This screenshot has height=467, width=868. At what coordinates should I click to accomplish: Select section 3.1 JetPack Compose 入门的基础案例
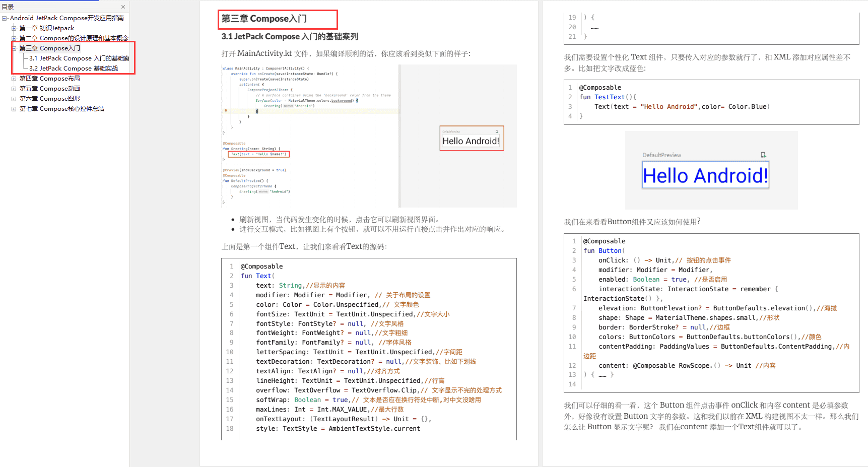pos(77,58)
